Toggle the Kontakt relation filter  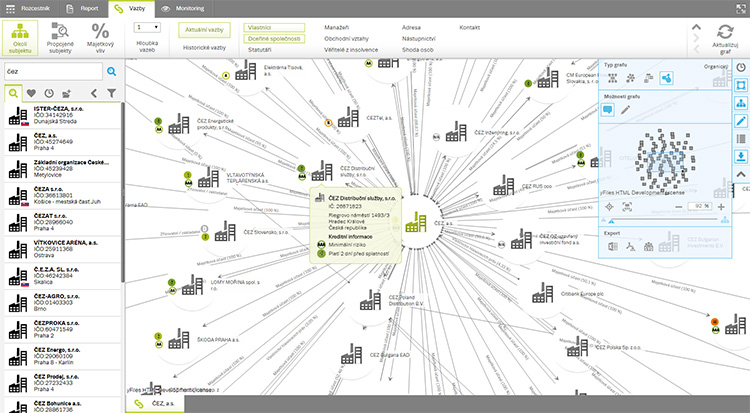point(469,28)
